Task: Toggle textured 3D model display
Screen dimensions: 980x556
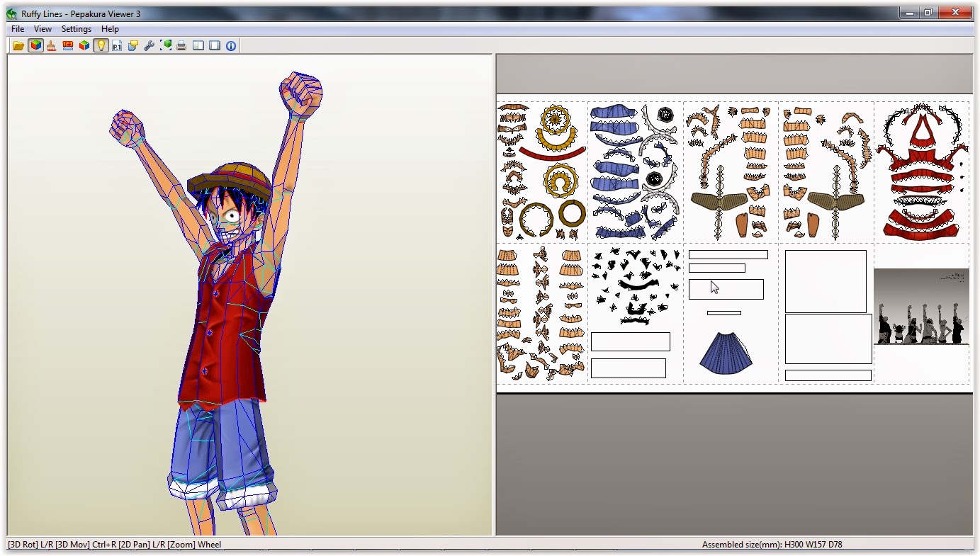Action: pyautogui.click(x=35, y=45)
